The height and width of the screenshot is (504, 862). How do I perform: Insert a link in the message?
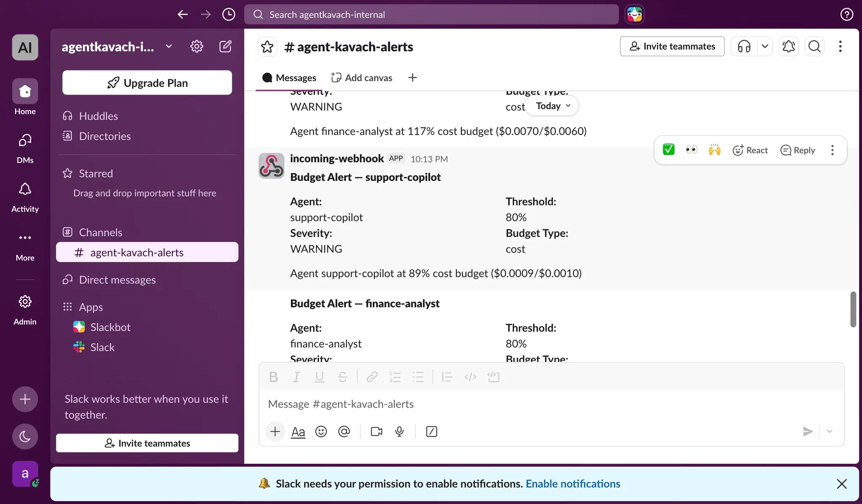click(372, 377)
